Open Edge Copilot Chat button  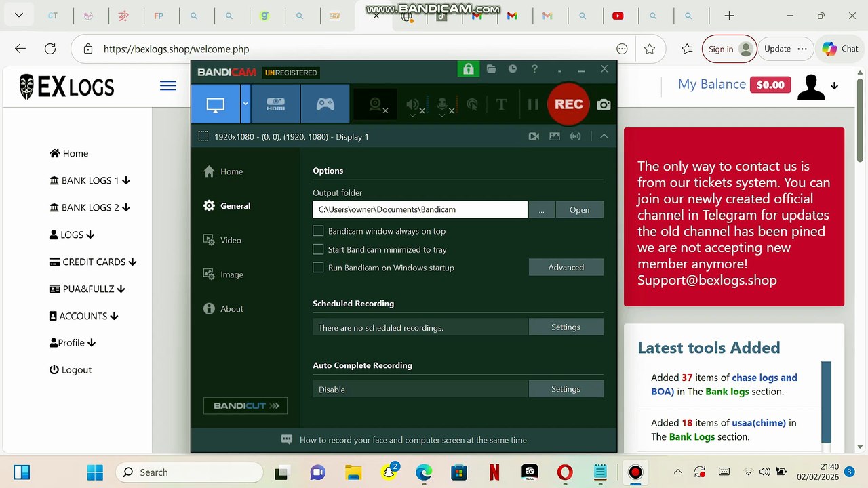840,49
